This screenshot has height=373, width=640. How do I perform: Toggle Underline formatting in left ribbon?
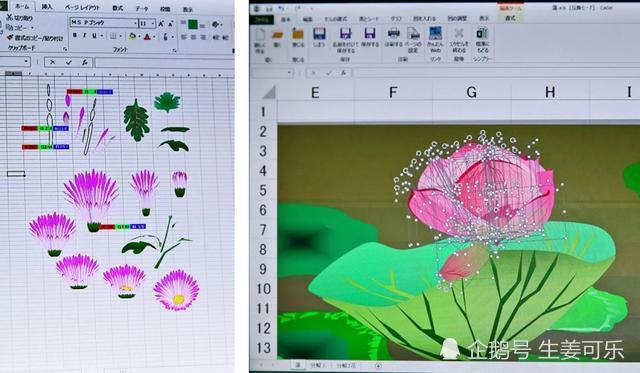pyautogui.click(x=94, y=36)
